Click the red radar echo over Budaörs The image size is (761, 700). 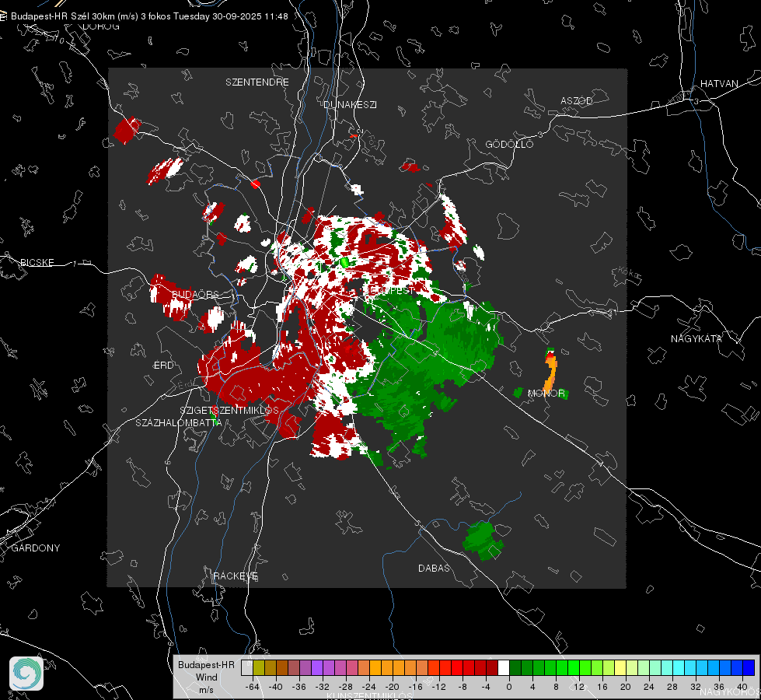[x=171, y=297]
